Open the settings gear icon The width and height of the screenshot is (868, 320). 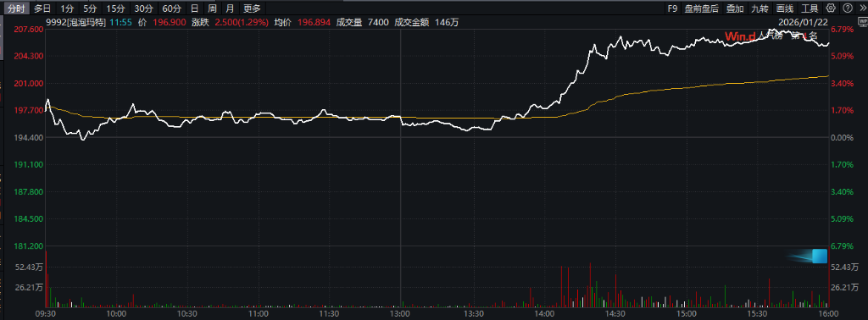pyautogui.click(x=831, y=8)
